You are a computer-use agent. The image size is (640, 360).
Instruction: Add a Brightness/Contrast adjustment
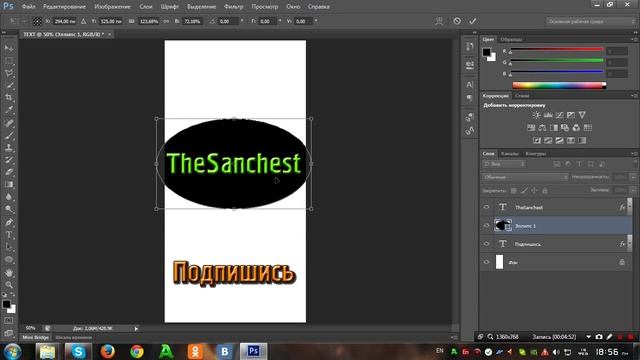pos(536,115)
